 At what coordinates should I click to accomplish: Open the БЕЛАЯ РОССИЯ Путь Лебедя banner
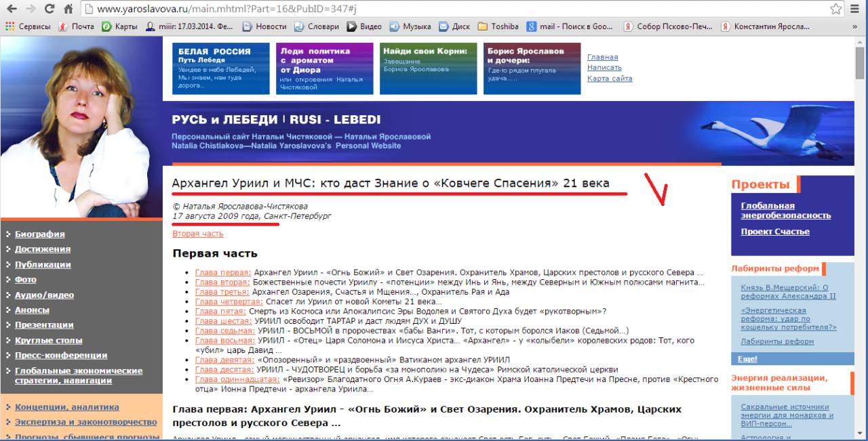[221, 69]
